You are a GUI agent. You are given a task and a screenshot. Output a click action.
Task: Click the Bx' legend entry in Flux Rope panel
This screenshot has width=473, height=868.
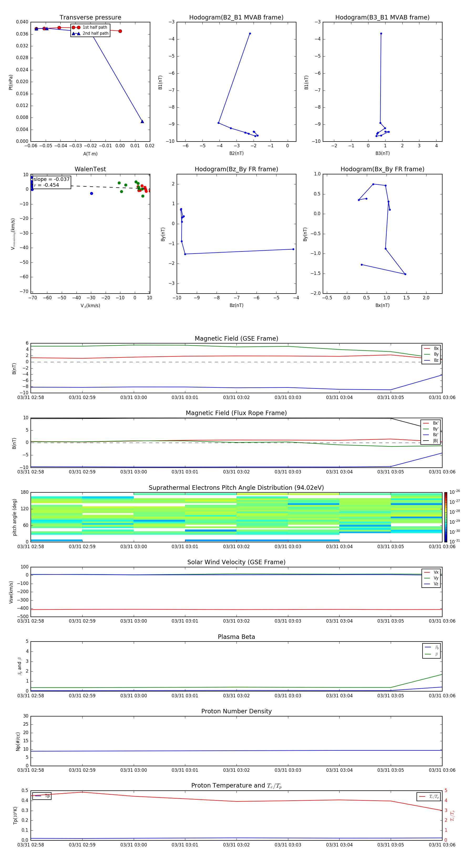431,423
